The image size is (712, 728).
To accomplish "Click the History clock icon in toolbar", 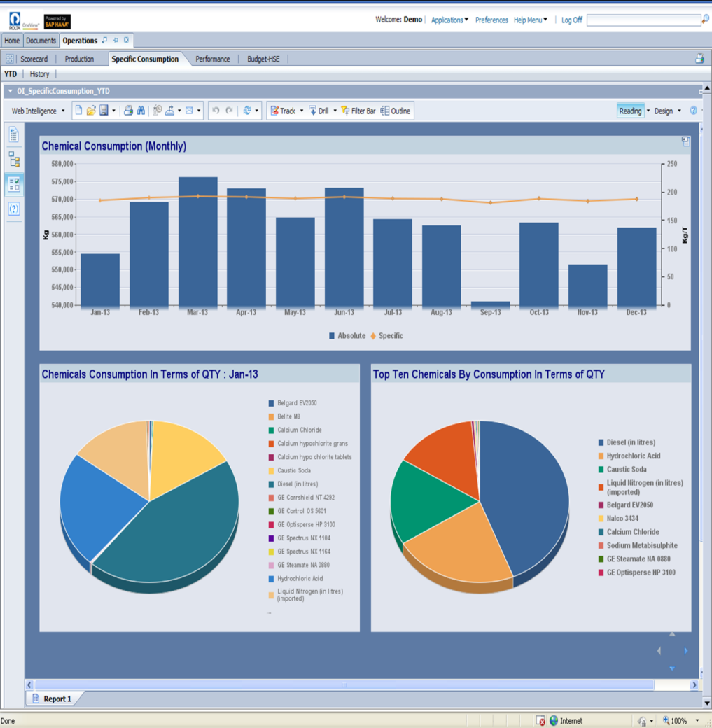I will point(158,111).
